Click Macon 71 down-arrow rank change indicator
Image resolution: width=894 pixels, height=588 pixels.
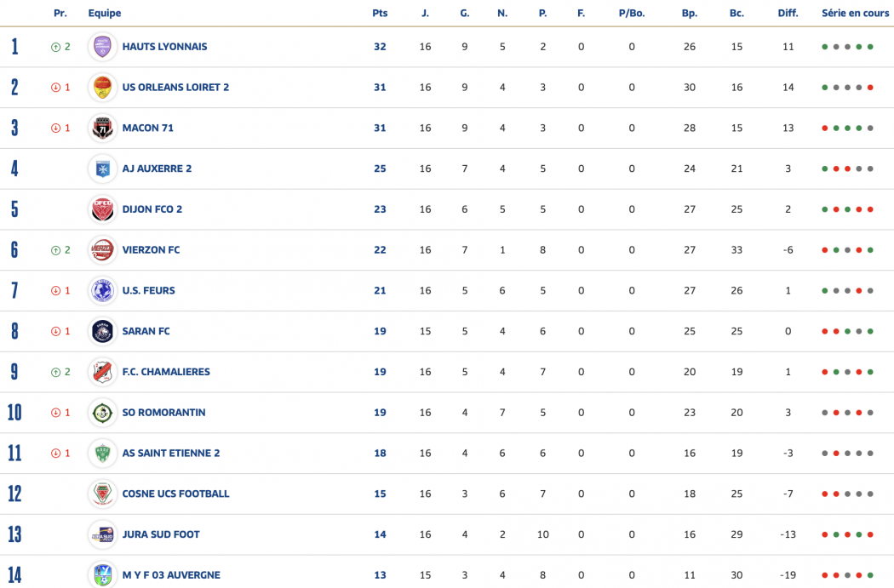[x=55, y=128]
